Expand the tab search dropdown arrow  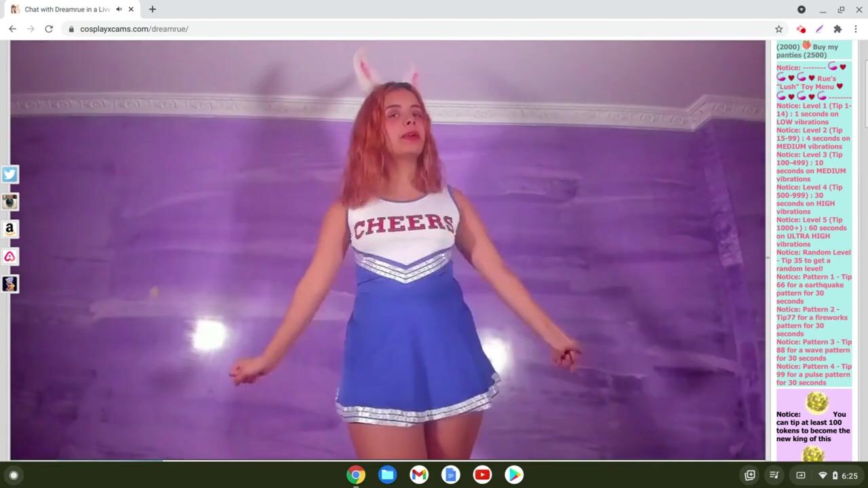coord(801,10)
